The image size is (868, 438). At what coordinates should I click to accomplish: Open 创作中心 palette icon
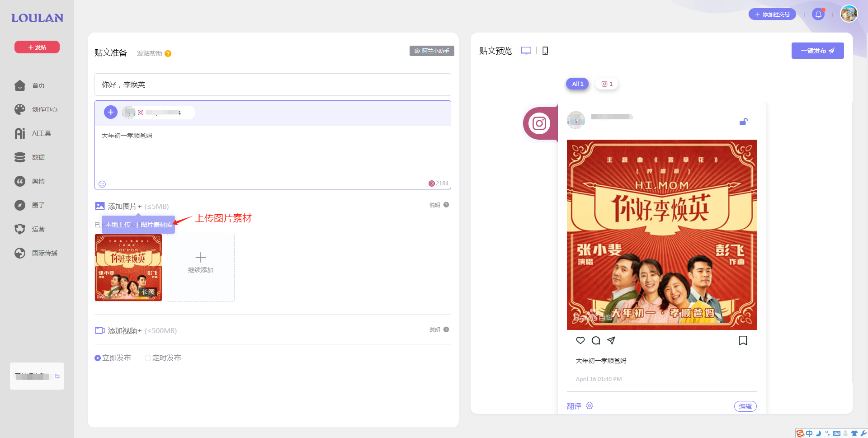[x=20, y=109]
